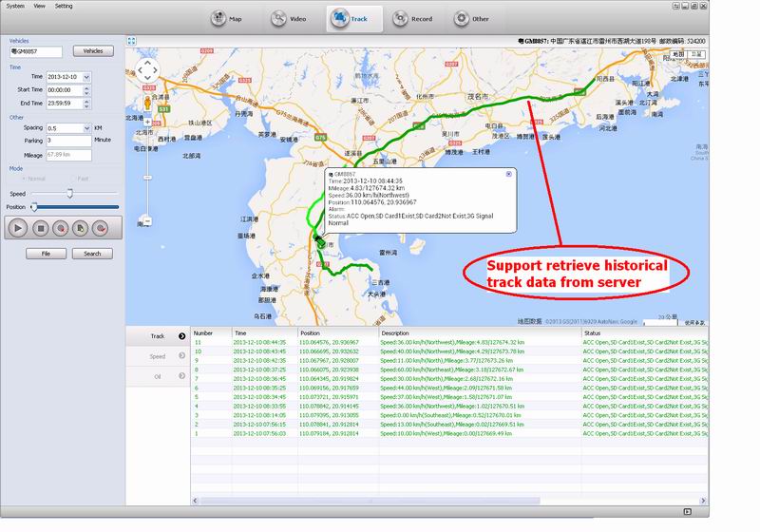Click the Street View pegman icon
This screenshot has width=760, height=532.
[145, 101]
